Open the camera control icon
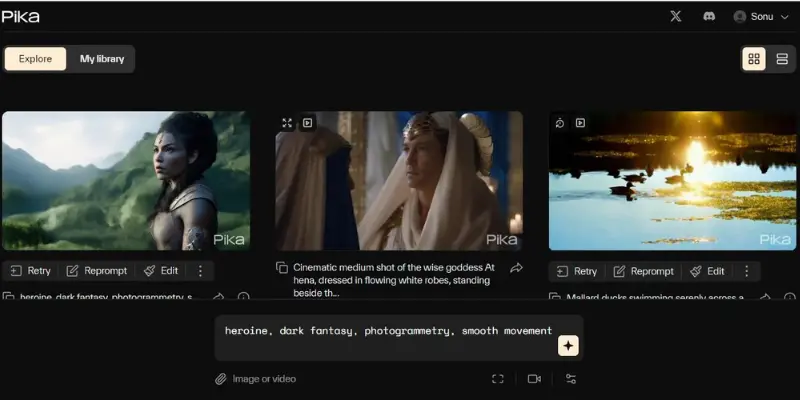The width and height of the screenshot is (800, 400). 534,379
